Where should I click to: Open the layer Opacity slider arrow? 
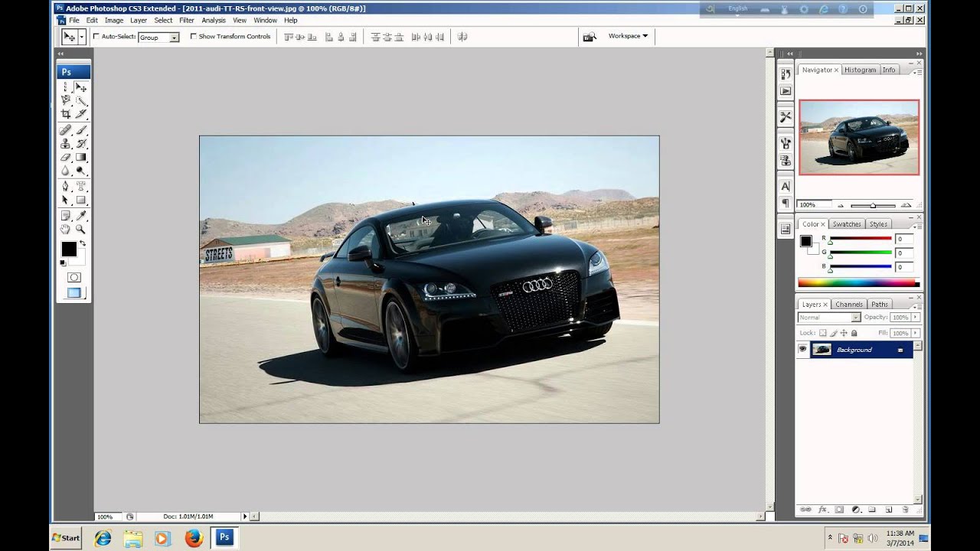click(x=915, y=317)
